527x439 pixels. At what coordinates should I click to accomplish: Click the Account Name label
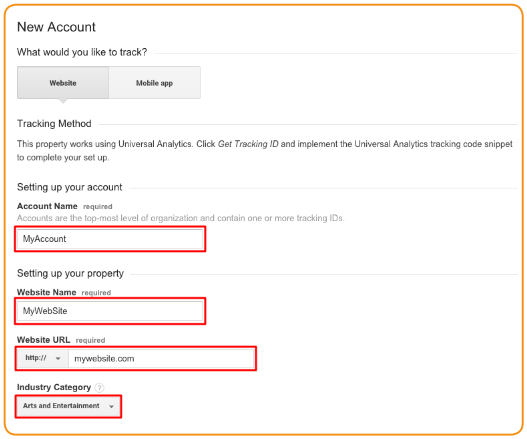click(47, 206)
